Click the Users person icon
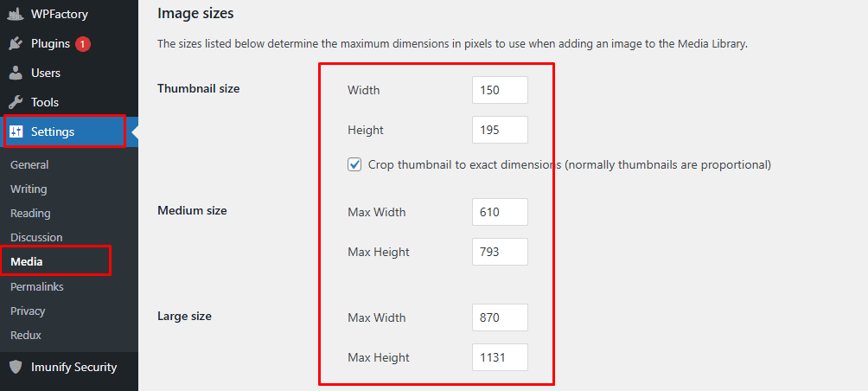Viewport: 868px width, 391px height. [x=16, y=73]
